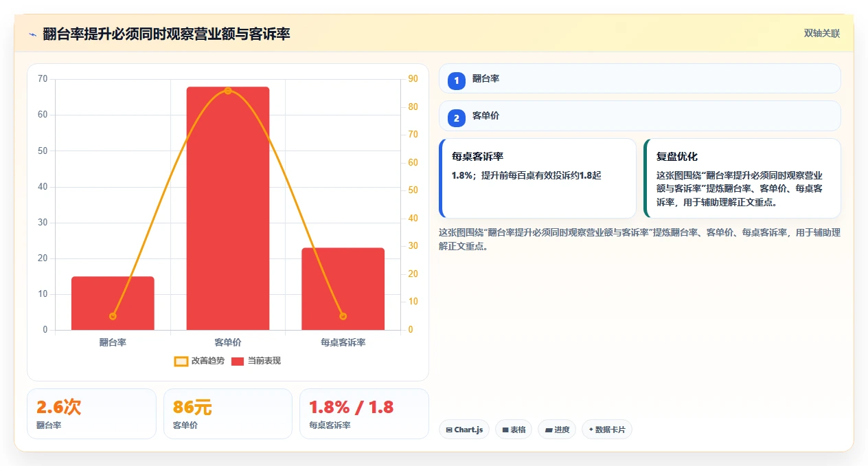This screenshot has height=466, width=868.
Task: Click the 表格 tag chip
Action: [x=514, y=430]
